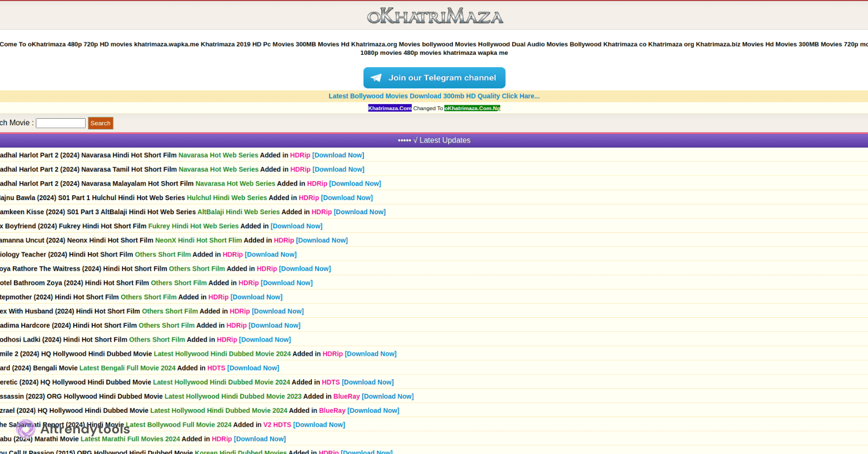Open Korean Hindi Dubbed Movies category

pyautogui.click(x=241, y=452)
